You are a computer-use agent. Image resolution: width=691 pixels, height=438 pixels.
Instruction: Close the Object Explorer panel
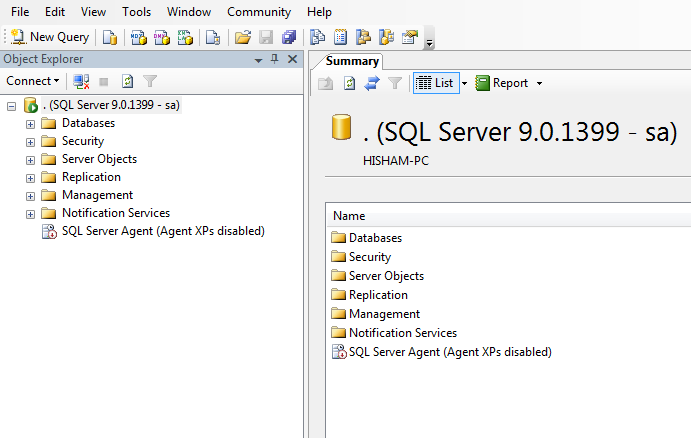[x=292, y=59]
